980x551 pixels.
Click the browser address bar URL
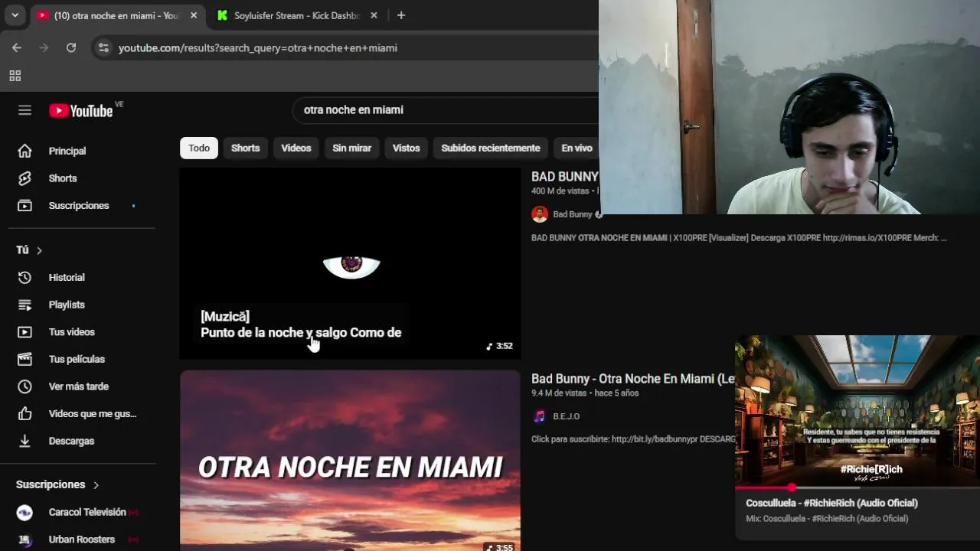pyautogui.click(x=258, y=47)
